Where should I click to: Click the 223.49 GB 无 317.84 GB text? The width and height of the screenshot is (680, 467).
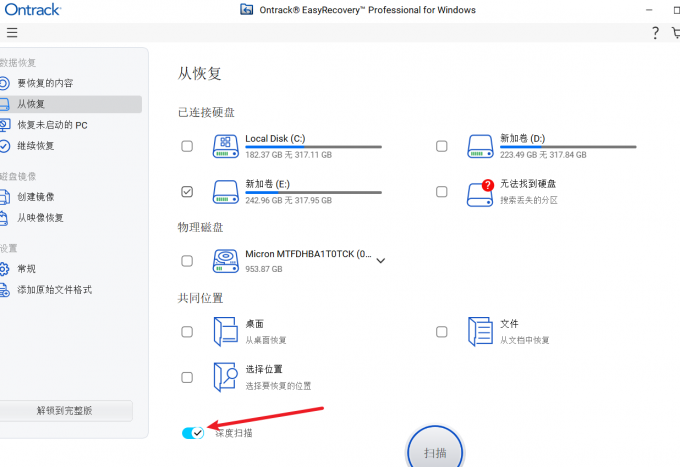(x=543, y=155)
